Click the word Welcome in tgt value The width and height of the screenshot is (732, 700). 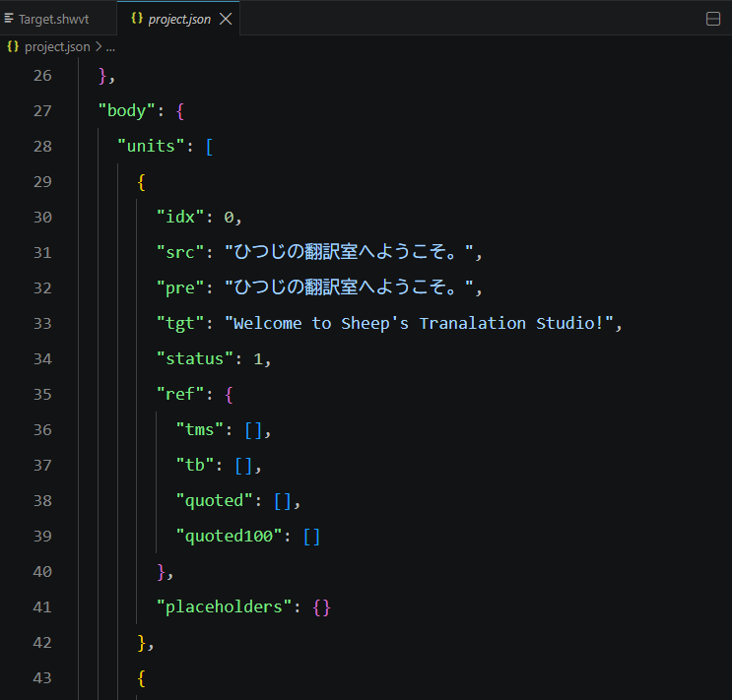[268, 323]
